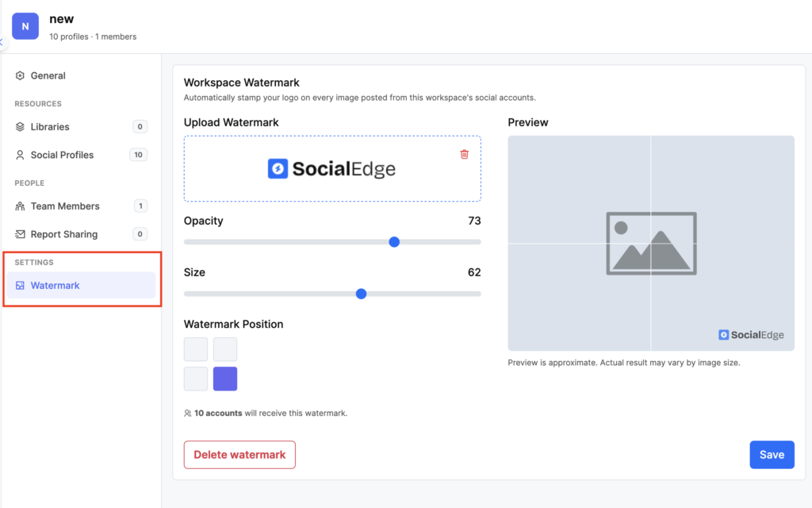Screen dimensions: 812x508
Task: Open Libraries in the sidebar
Action: (81, 127)
